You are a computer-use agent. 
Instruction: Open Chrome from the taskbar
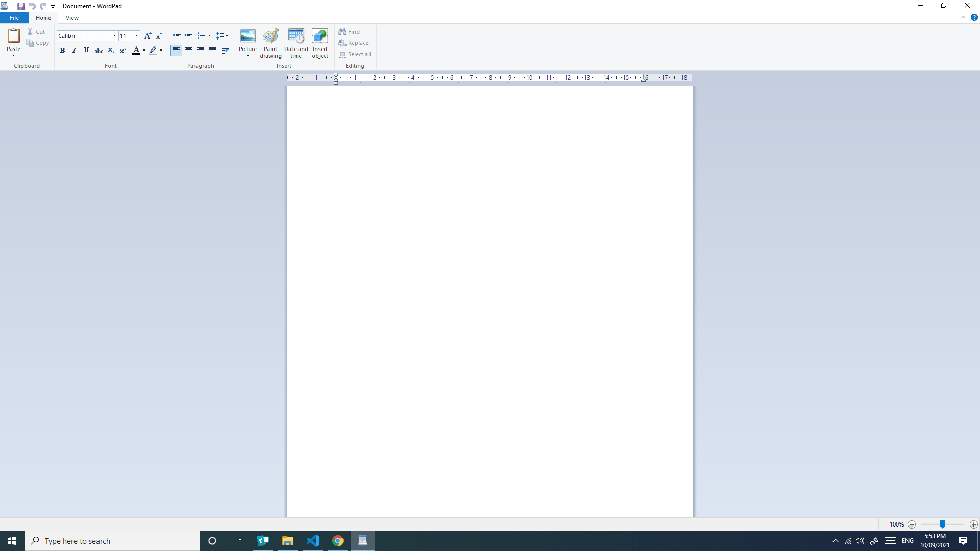pos(338,541)
